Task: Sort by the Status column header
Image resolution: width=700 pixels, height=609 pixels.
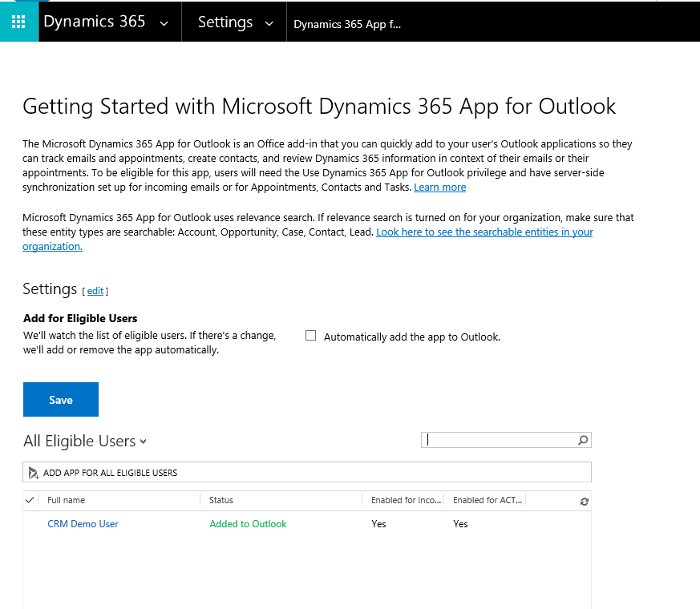Action: 221,500
